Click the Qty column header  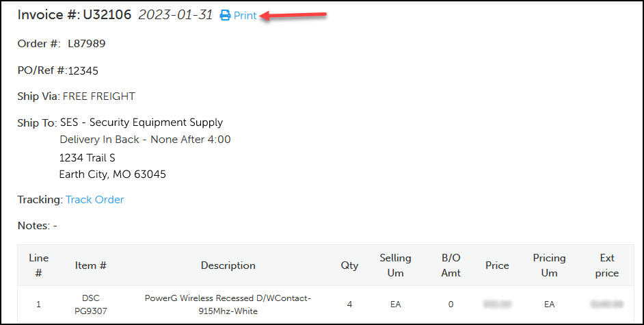pyautogui.click(x=349, y=265)
